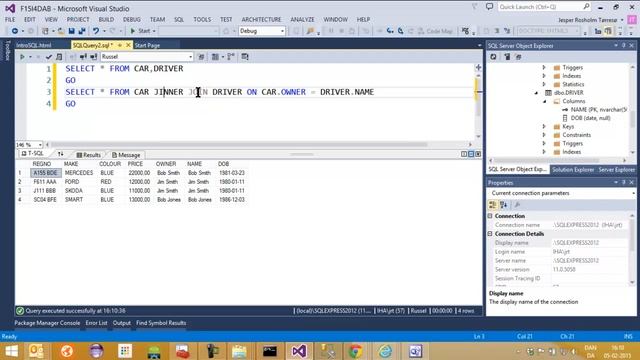Image resolution: width=640 pixels, height=360 pixels.
Task: Refresh the SQL Server Object Explorer
Action: click(x=493, y=57)
